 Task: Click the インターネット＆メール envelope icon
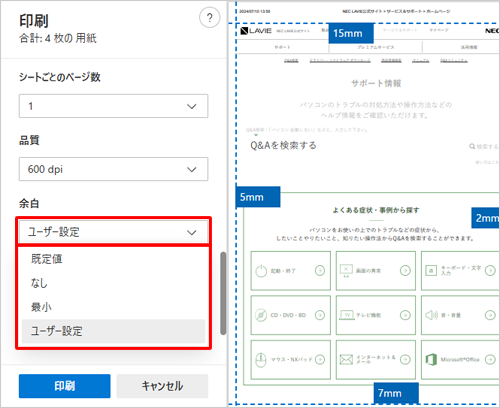tap(346, 359)
